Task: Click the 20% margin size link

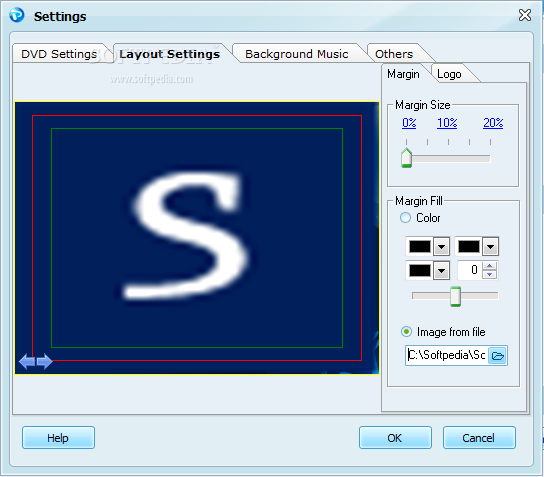Action: (x=493, y=123)
